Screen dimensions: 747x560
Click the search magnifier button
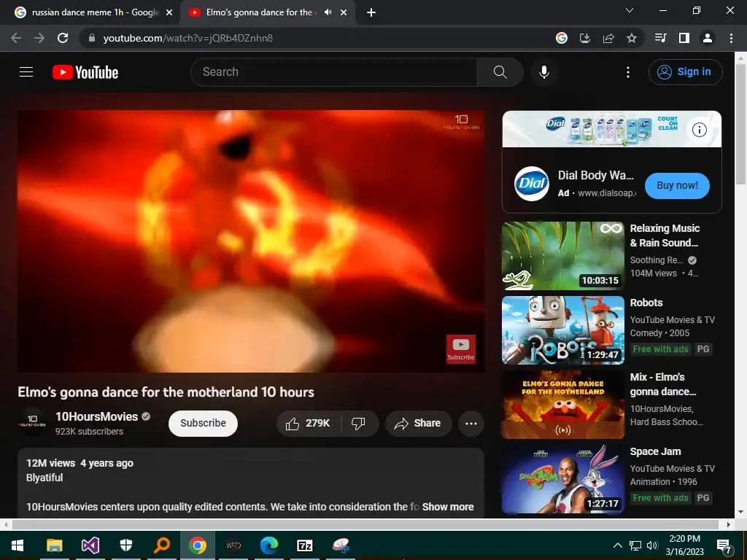point(500,72)
